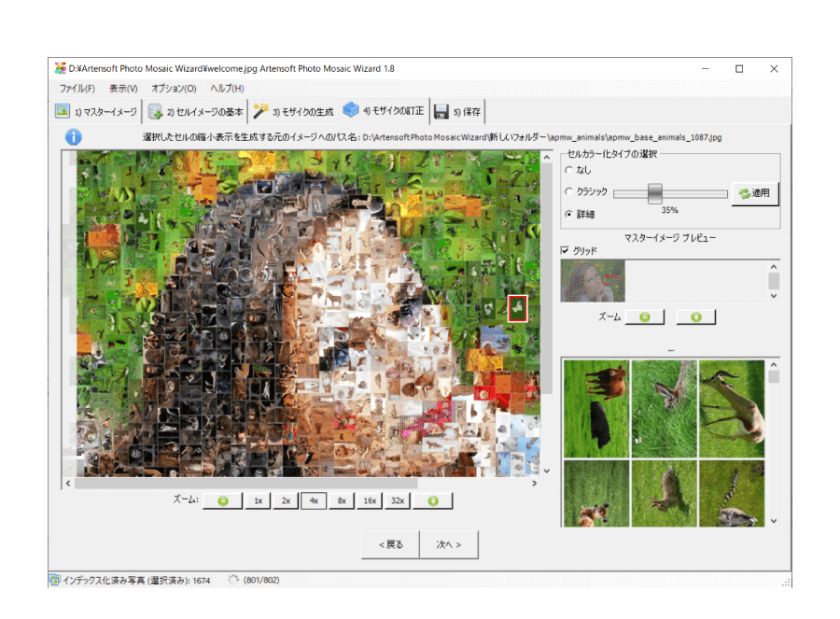
Task: Toggle the グリッド checkbox
Action: point(566,251)
